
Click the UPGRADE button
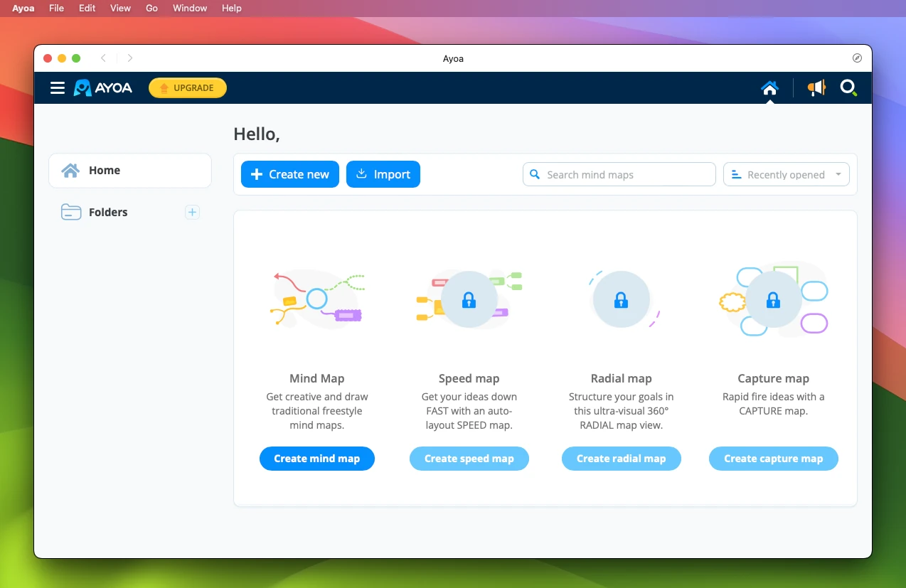[187, 87]
